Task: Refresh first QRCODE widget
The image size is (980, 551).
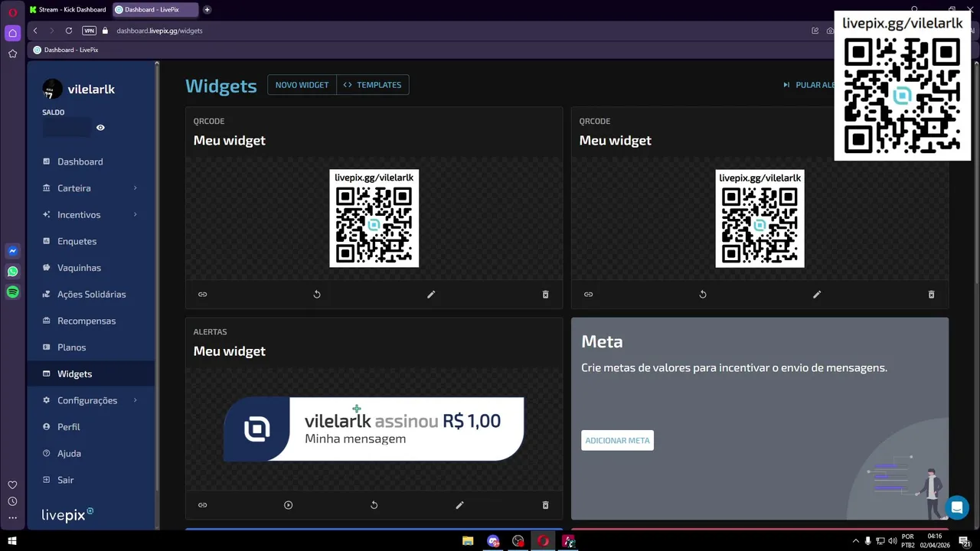Action: point(317,294)
